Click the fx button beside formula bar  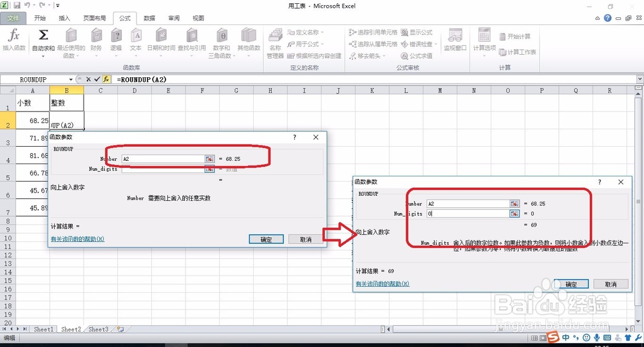click(106, 79)
